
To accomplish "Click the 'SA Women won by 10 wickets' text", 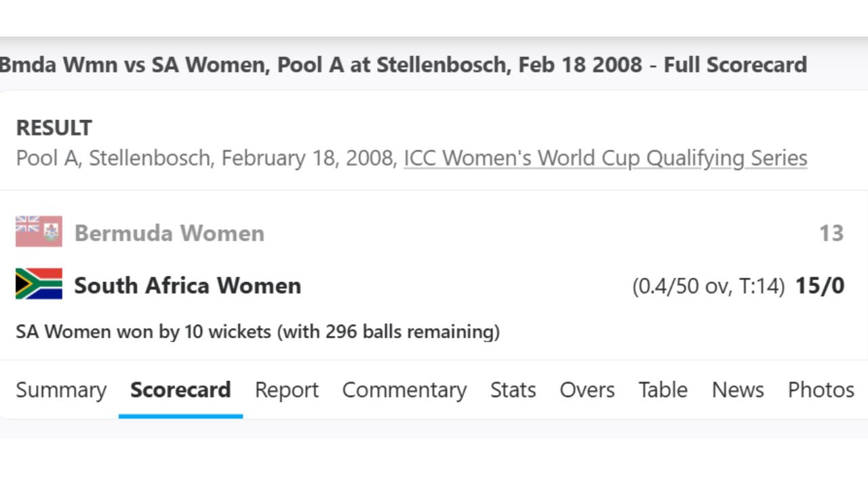I will [x=258, y=332].
